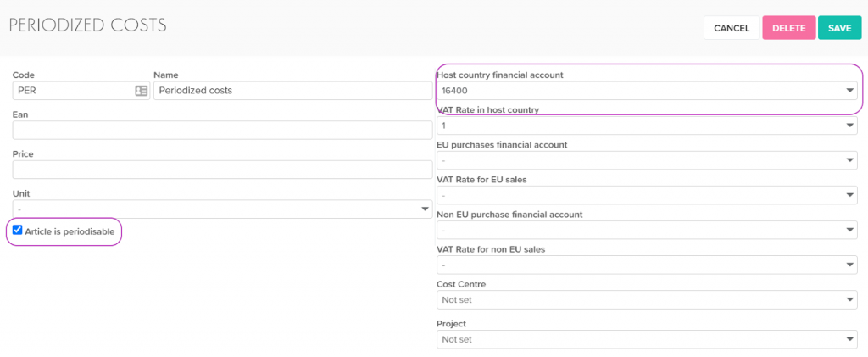Focus the Code input field
868x357 pixels.
[72, 90]
